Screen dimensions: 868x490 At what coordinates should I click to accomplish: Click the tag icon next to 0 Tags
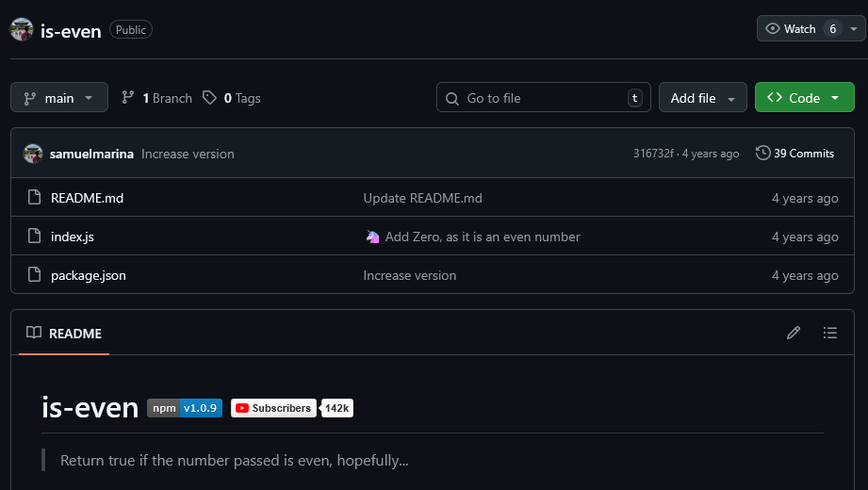coord(209,98)
